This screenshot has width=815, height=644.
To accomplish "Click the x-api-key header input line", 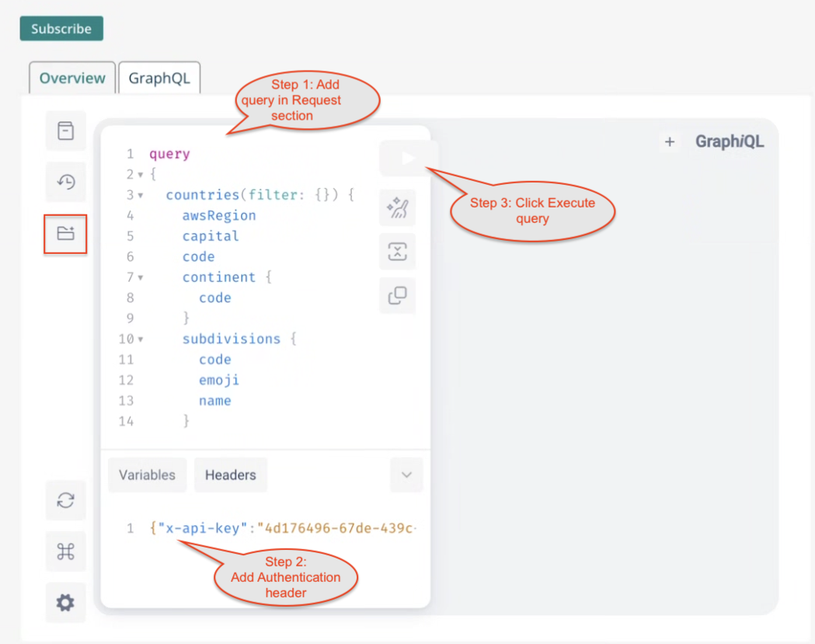I will (x=284, y=528).
